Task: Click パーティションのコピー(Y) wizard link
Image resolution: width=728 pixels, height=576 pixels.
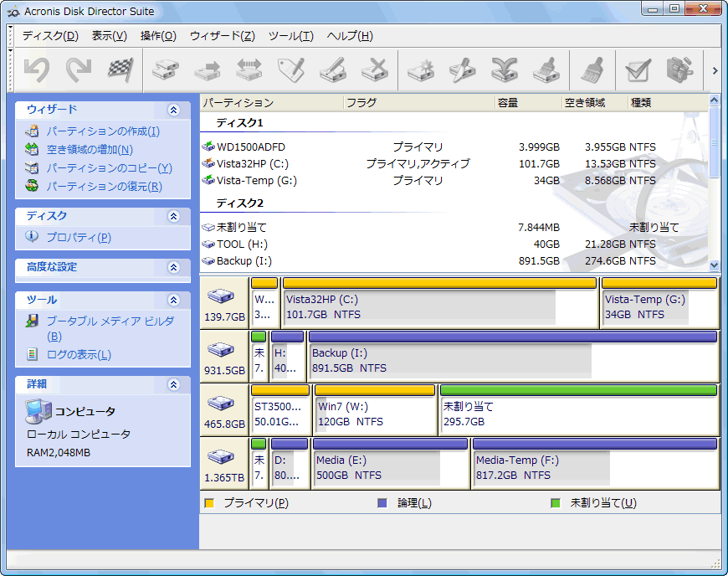Action: pos(109,168)
